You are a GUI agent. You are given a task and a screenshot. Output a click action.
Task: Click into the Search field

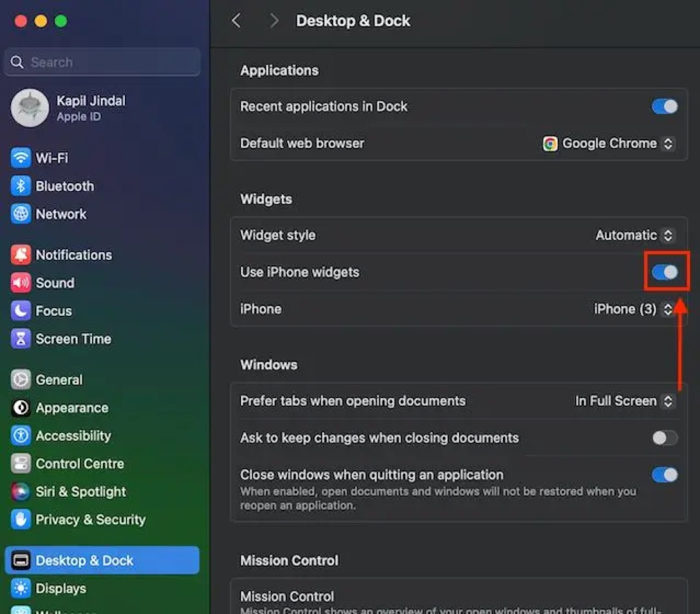tap(102, 62)
